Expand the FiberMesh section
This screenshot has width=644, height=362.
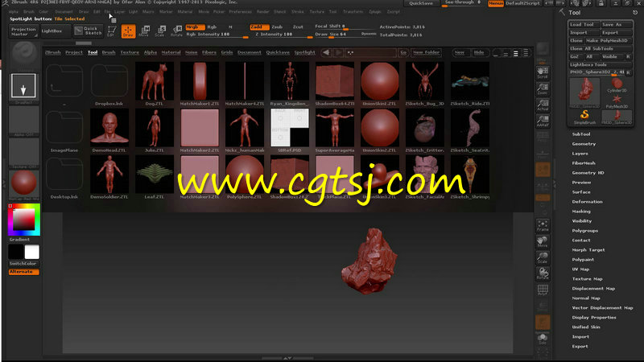584,163
